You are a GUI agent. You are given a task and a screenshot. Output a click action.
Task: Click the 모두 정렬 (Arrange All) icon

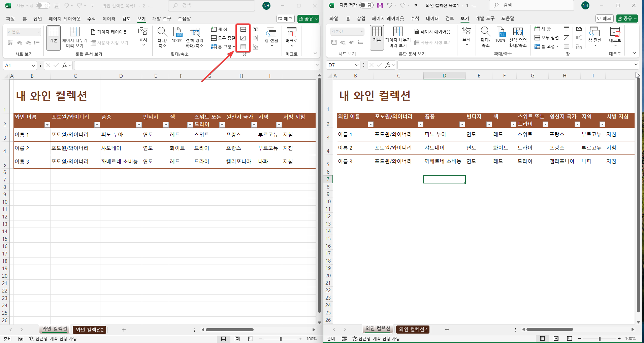tap(223, 38)
